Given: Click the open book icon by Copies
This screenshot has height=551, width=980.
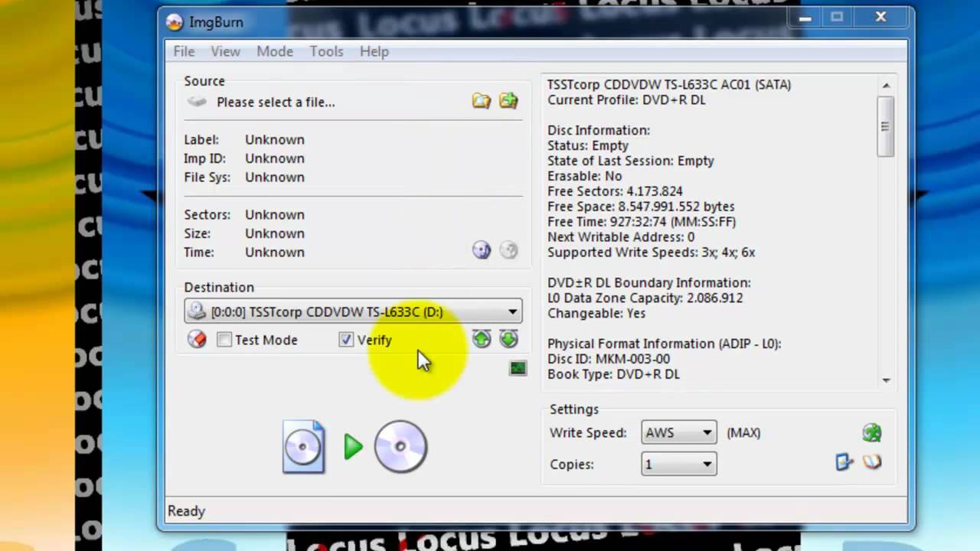Looking at the screenshot, I should click(x=872, y=462).
